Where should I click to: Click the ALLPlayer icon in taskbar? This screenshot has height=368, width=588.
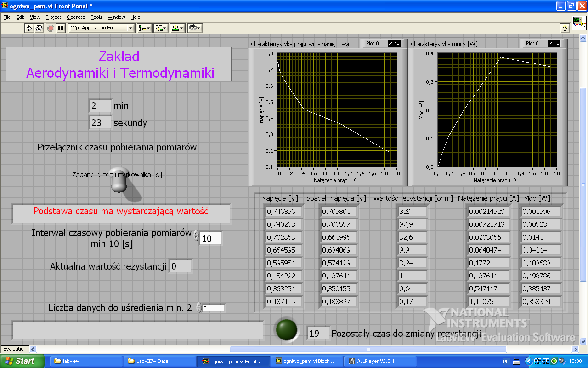pos(352,361)
